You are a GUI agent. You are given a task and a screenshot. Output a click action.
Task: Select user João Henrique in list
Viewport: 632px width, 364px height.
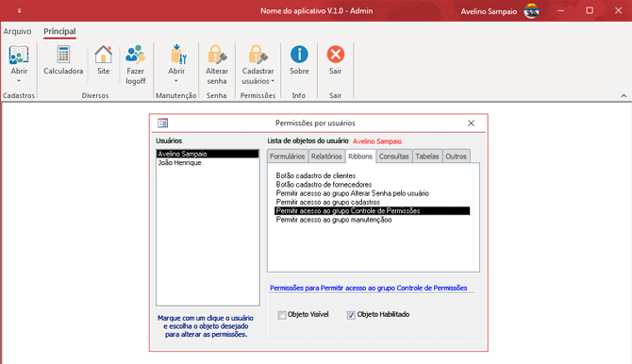208,162
